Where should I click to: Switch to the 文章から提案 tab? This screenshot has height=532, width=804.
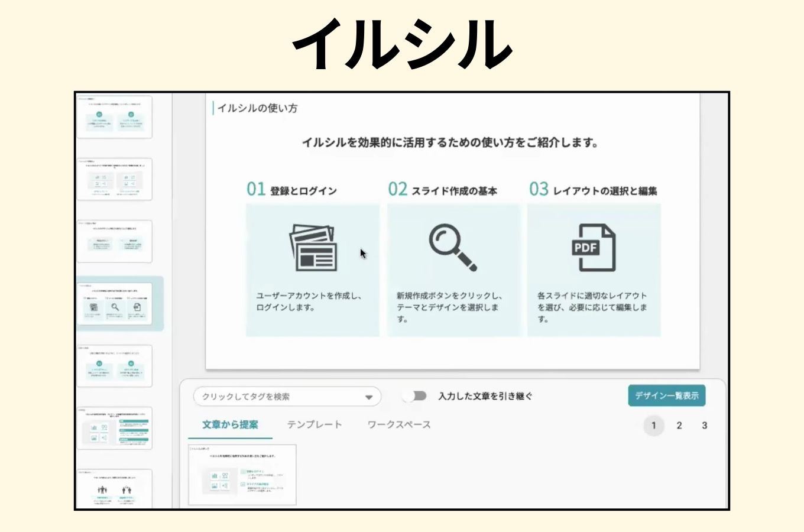pos(230,424)
